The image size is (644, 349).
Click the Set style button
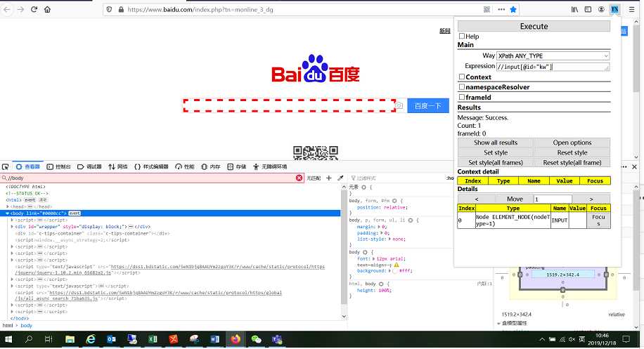tap(496, 152)
